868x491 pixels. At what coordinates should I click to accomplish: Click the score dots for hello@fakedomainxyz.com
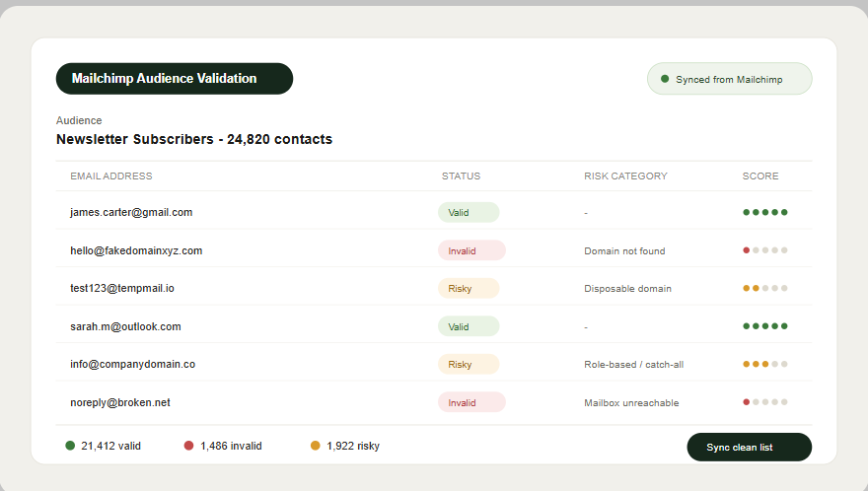[765, 250]
